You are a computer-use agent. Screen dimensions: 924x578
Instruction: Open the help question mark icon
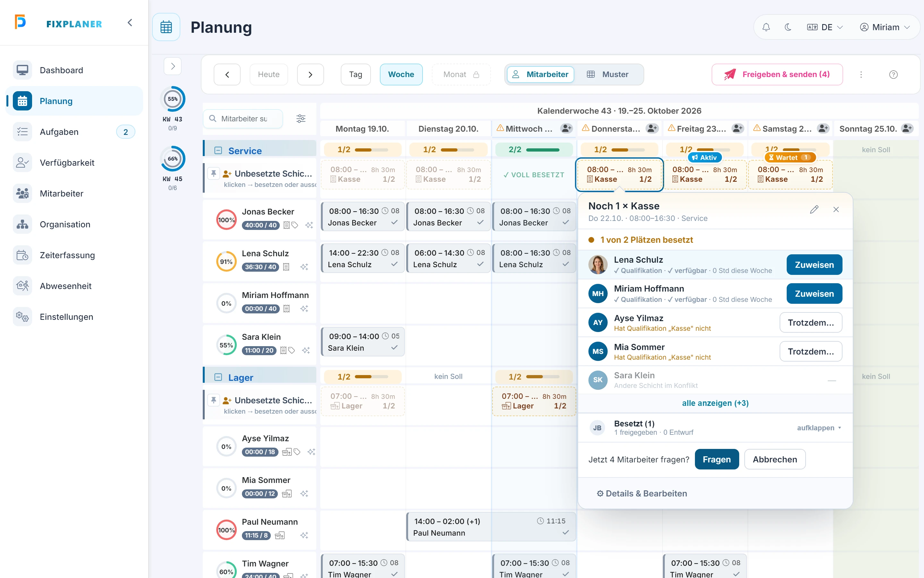click(894, 74)
